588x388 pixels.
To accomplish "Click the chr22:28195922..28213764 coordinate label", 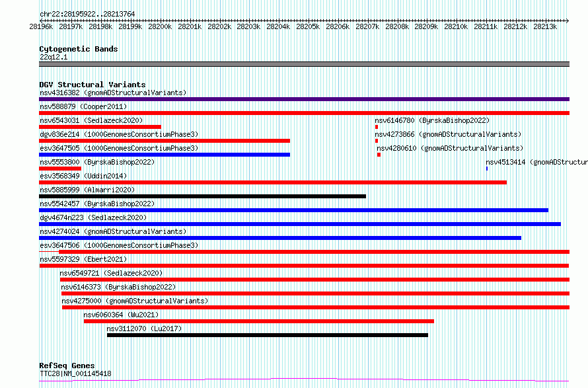I will click(87, 14).
